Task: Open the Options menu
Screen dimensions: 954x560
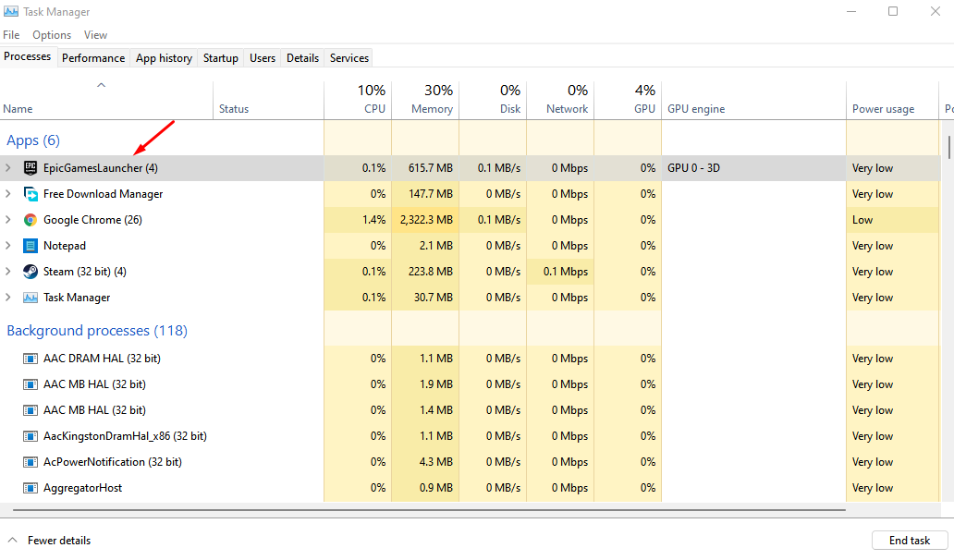Action: coord(52,35)
